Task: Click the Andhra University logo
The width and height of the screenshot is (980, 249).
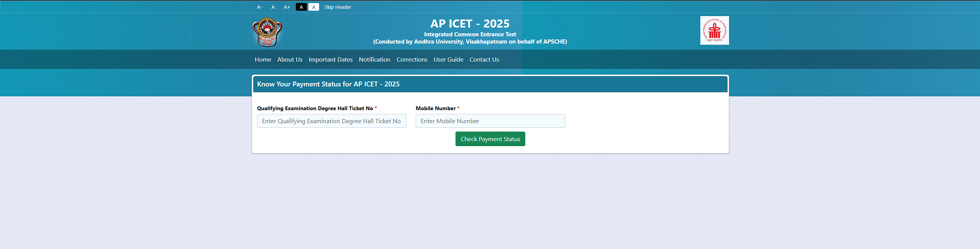Action: point(267,32)
